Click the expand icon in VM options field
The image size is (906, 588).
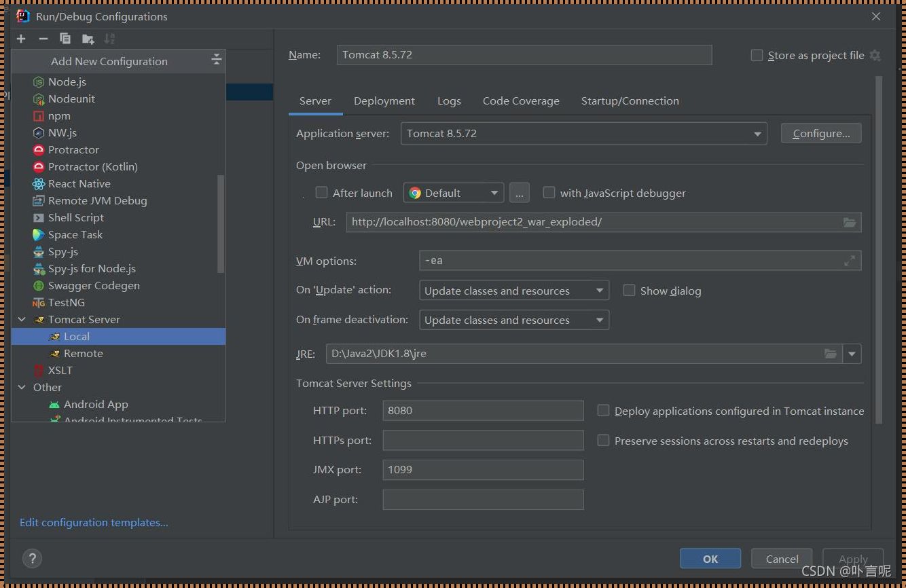point(850,261)
